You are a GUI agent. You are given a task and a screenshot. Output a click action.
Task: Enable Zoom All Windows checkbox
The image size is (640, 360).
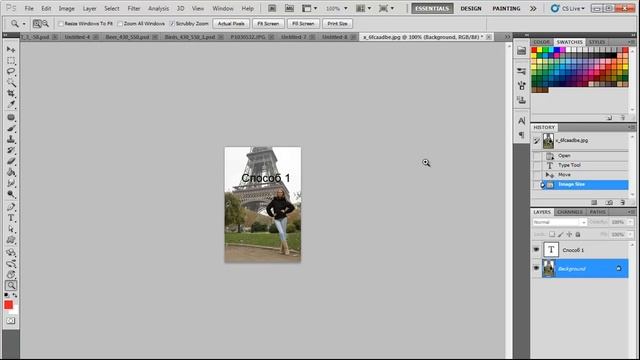[x=120, y=24]
